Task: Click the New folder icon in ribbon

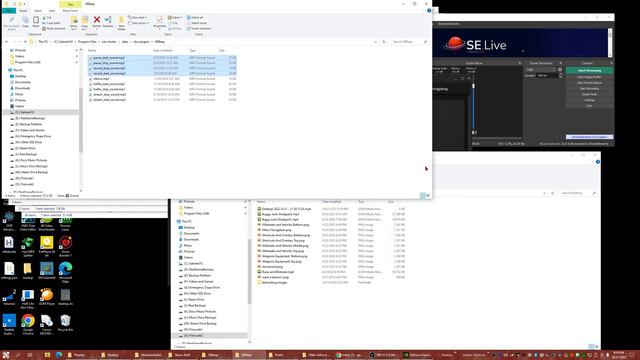Action: [121, 20]
